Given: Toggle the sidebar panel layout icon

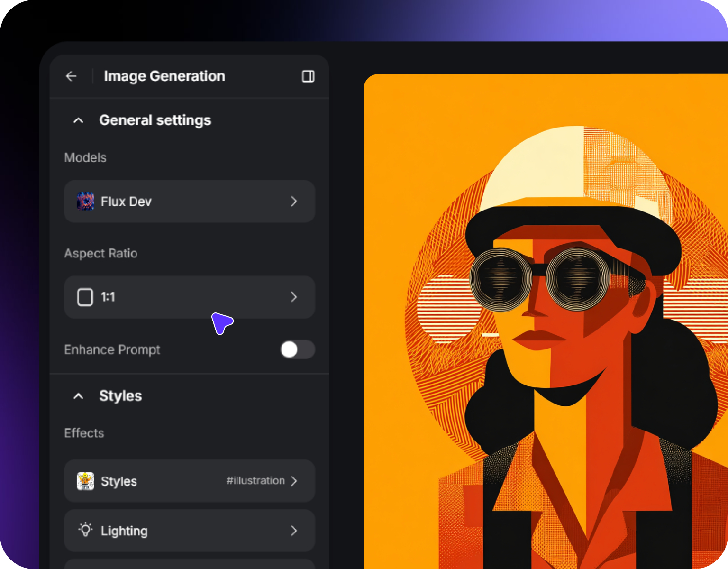Looking at the screenshot, I should (308, 76).
